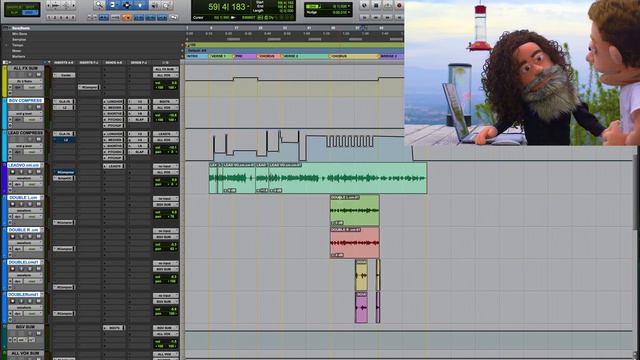Select the VERSE 2 marker
This screenshot has height=360, width=640.
pyautogui.click(x=305, y=56)
